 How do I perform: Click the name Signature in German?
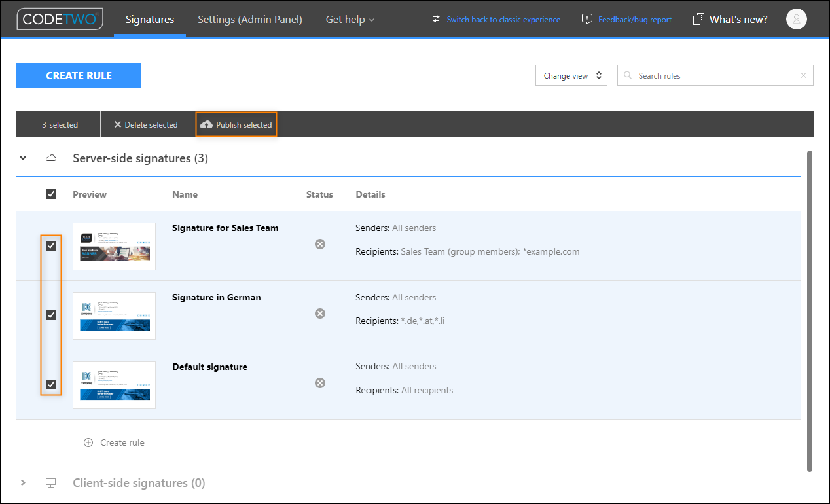tap(217, 297)
